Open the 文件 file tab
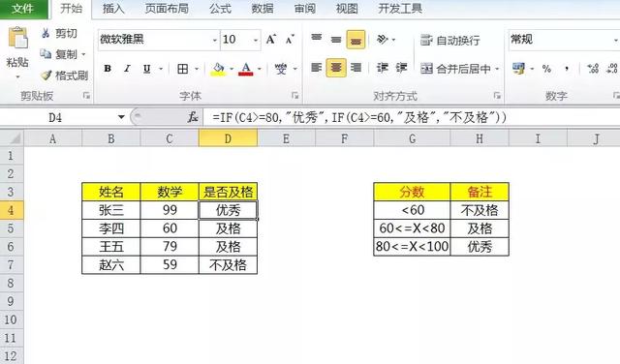This screenshot has width=620, height=364. pyautogui.click(x=23, y=9)
